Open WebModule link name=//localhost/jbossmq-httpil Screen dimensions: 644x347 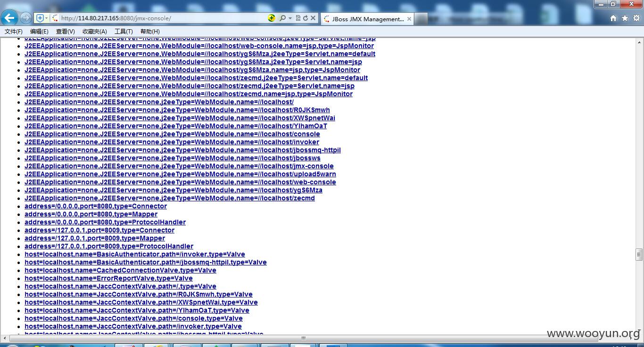pyautogui.click(x=182, y=150)
